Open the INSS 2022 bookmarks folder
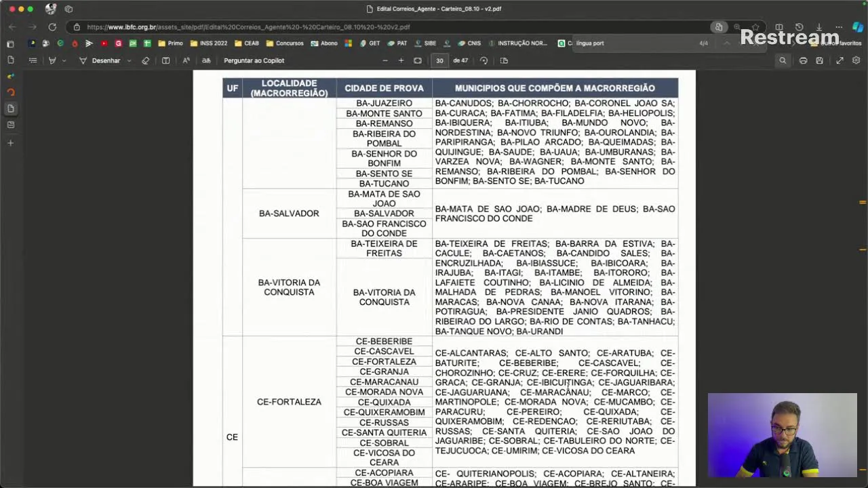This screenshot has width=868, height=488. (209, 43)
